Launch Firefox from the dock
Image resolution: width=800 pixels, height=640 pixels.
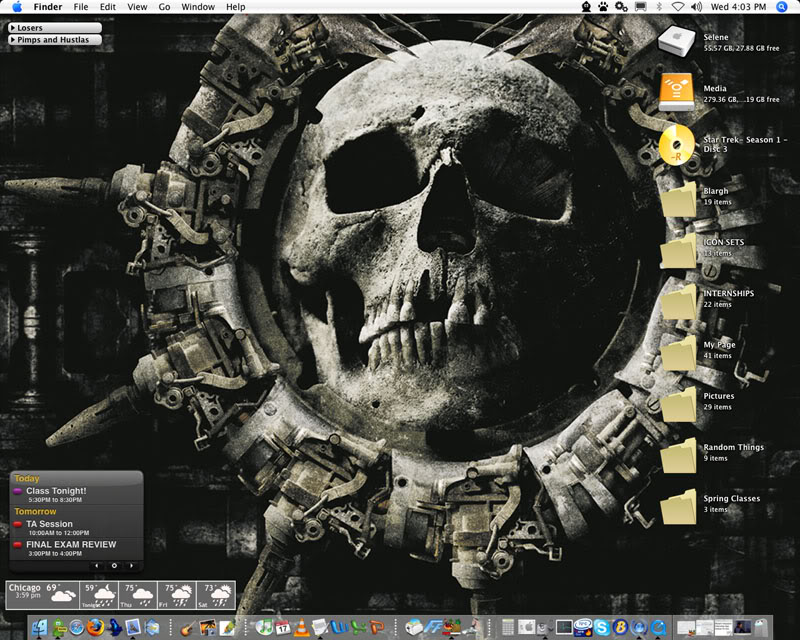click(95, 627)
